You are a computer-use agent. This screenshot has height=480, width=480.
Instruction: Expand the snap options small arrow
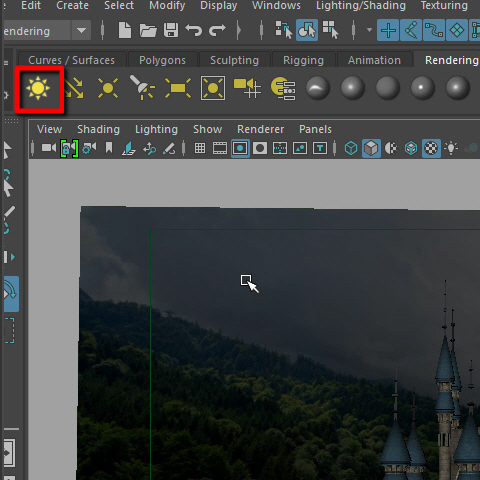pos(369,30)
